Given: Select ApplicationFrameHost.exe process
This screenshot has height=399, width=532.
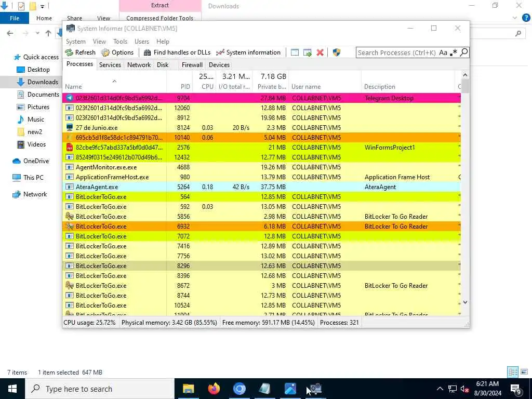Looking at the screenshot, I should (x=262, y=177).
